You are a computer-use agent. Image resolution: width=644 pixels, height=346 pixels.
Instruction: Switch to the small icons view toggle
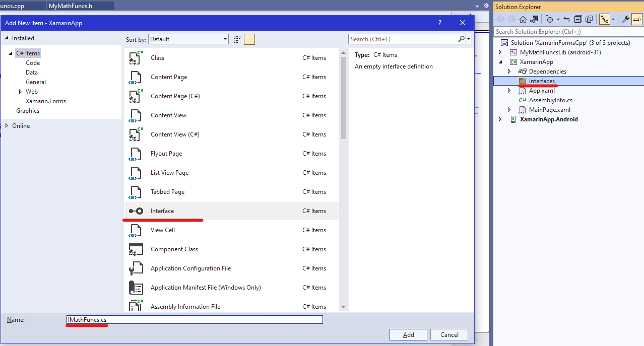coord(249,39)
